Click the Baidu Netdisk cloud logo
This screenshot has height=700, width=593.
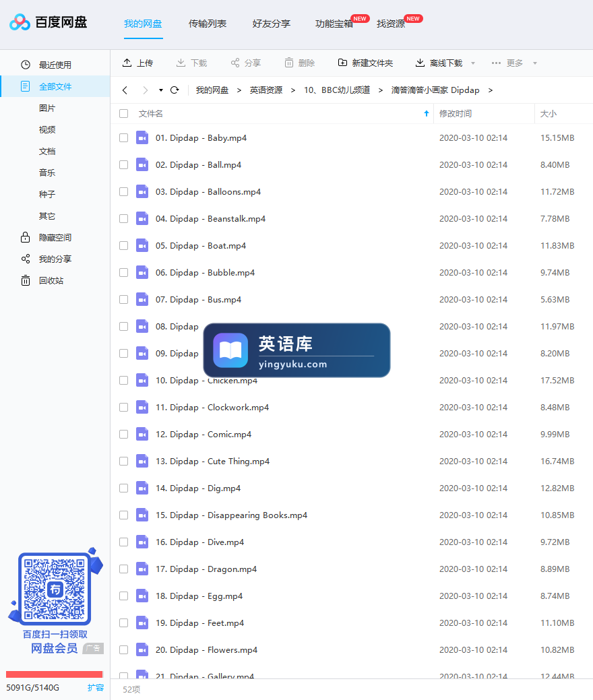click(x=20, y=22)
